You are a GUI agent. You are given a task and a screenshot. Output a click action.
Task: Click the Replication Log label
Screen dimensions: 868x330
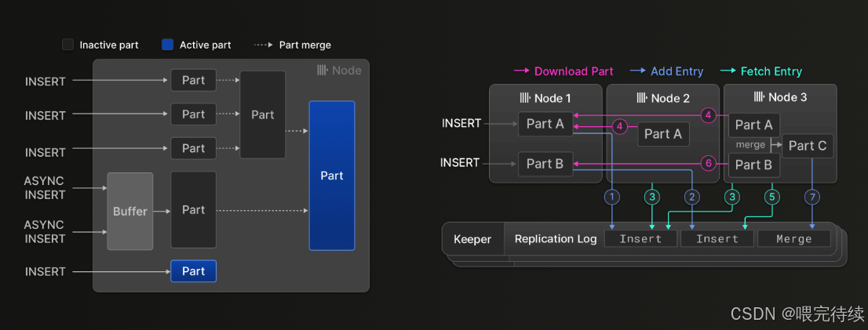[x=556, y=239]
